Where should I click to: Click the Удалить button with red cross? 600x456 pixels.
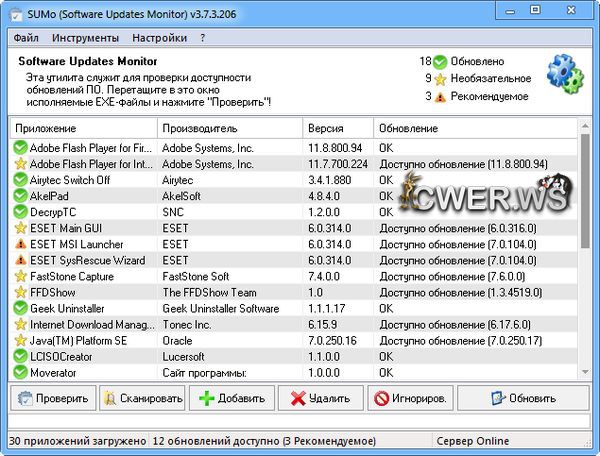320,398
